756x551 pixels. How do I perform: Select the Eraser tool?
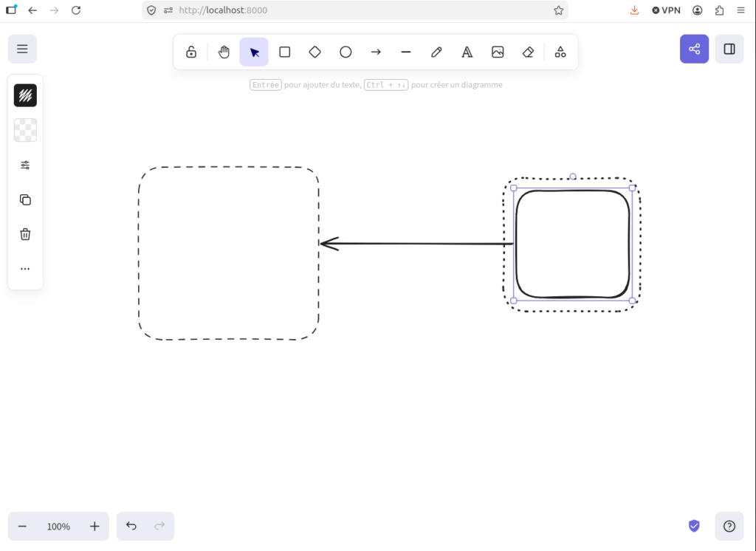tap(528, 52)
